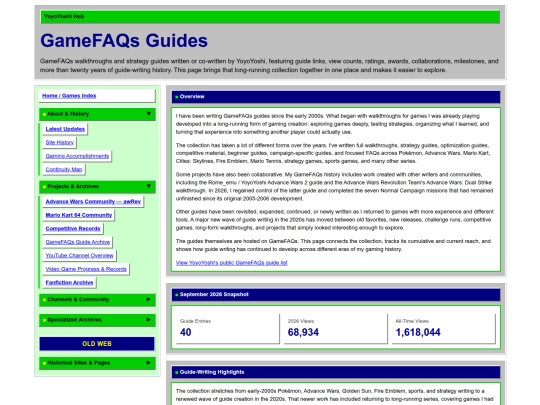Open the Competitive Records link
Image resolution: width=540 pixels, height=405 pixels.
[x=73, y=228]
